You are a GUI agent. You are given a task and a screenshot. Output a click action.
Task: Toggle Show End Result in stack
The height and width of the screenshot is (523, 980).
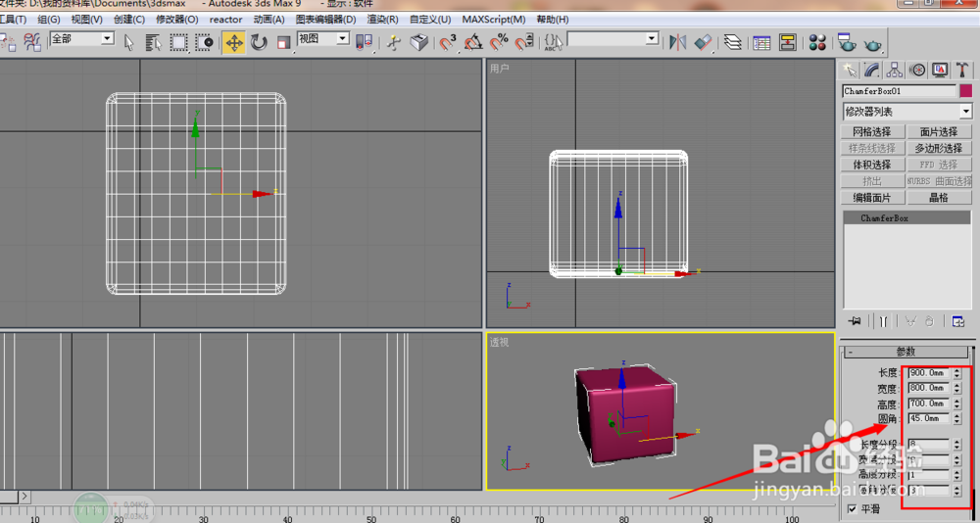click(x=883, y=321)
